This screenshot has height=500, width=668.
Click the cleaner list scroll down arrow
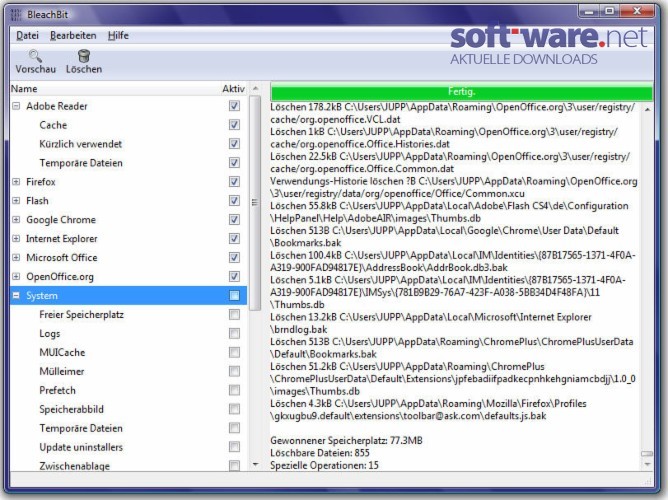[x=255, y=465]
